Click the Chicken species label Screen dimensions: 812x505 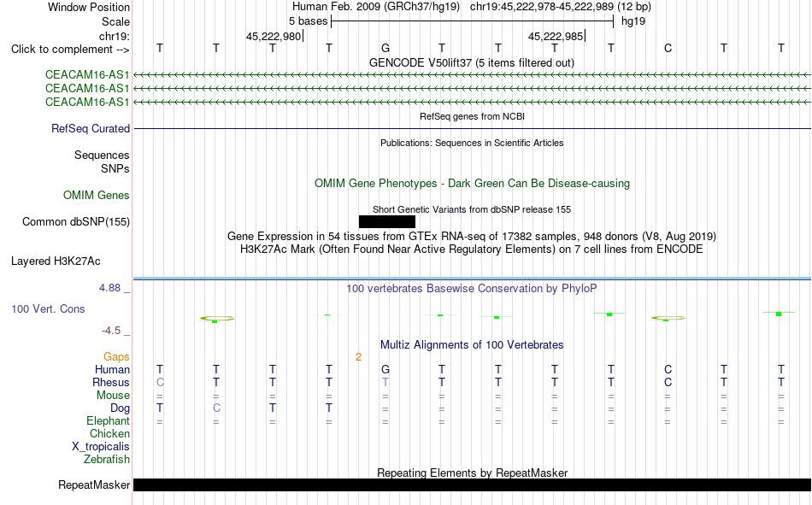click(109, 433)
